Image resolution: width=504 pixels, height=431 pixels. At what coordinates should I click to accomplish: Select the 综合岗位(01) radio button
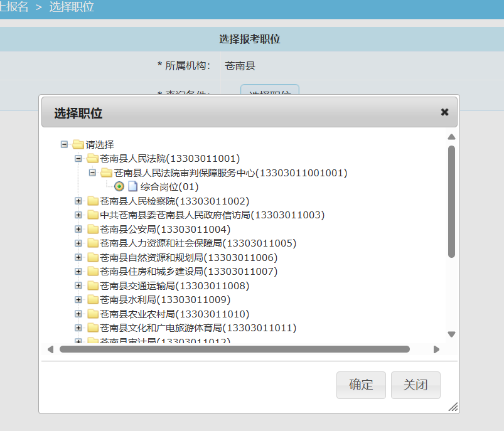119,187
